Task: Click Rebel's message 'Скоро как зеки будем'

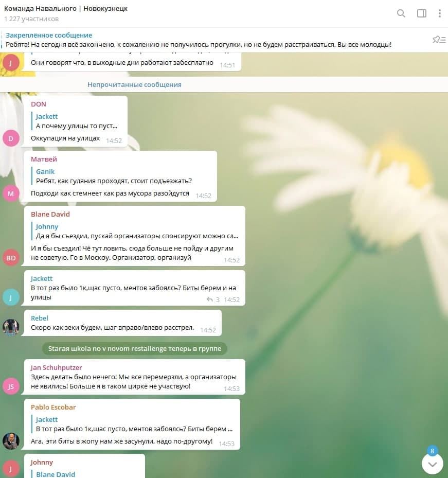Action: [x=112, y=327]
